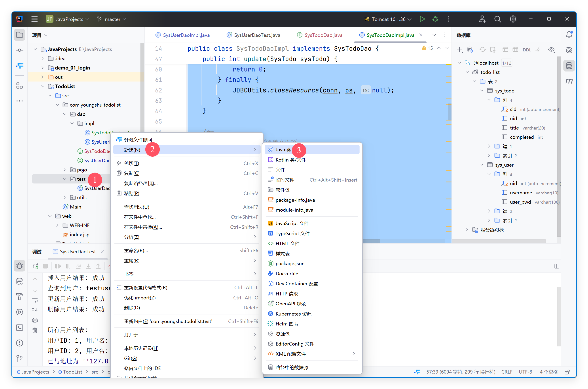Screen dimensions: 588x389
Task: Choose 重命名(R)... in context menu
Action: 187,251
